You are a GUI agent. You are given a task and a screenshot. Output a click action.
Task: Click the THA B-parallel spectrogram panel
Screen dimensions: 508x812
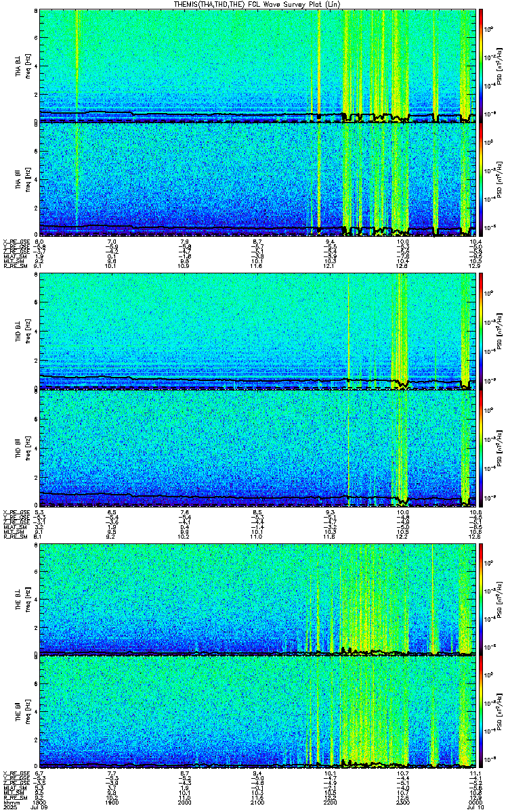click(x=258, y=180)
